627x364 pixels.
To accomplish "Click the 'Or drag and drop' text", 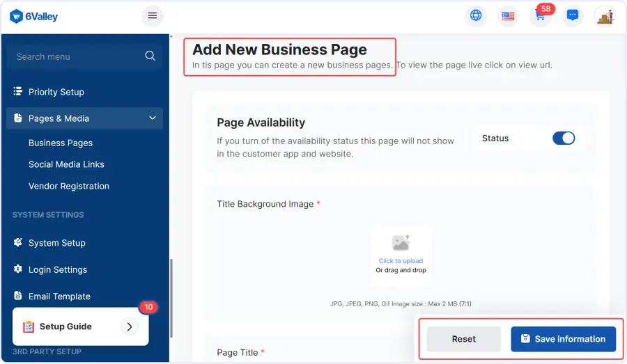I will [x=401, y=271].
